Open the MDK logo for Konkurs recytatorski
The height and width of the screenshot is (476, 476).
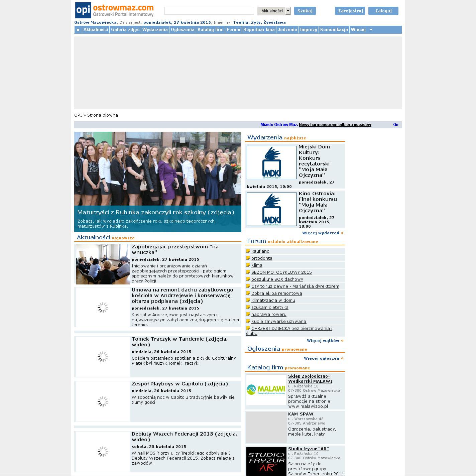coord(271,162)
